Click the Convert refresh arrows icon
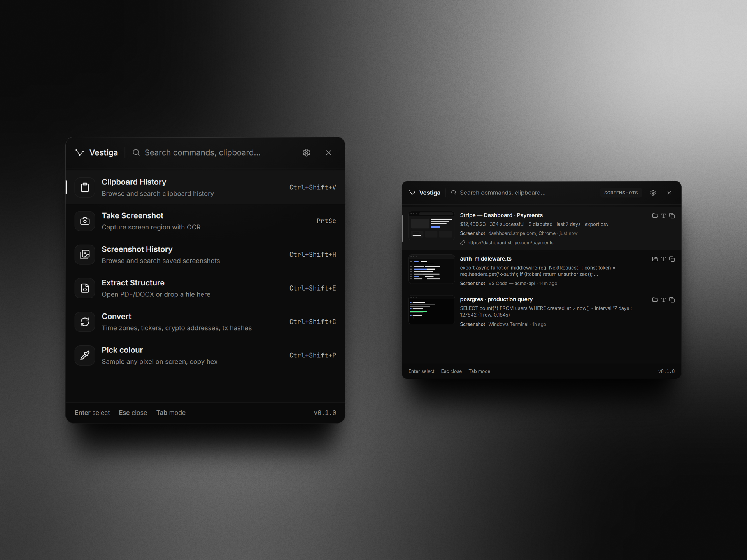The image size is (747, 560). 85,322
